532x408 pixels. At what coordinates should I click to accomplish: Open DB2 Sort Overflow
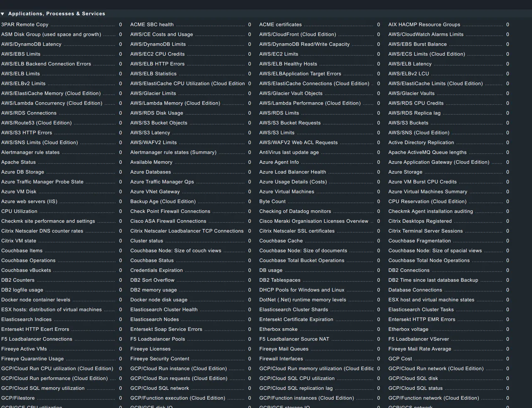pos(152,280)
